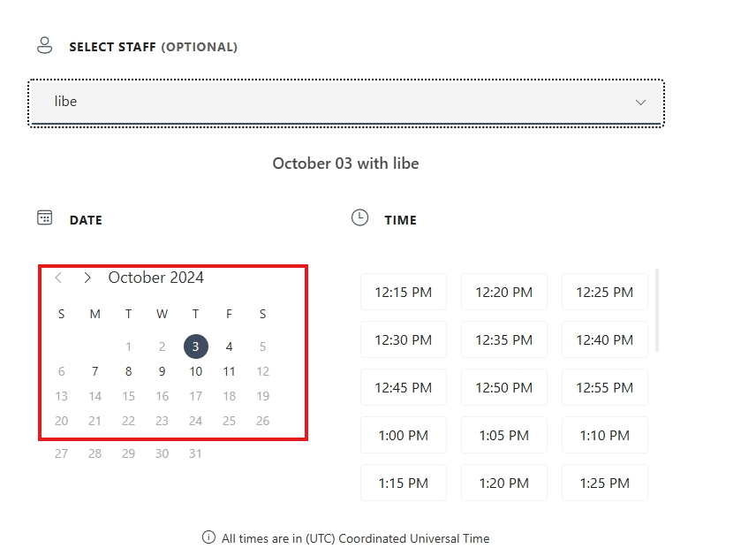Select October 3 on the calendar
This screenshot has height=556, width=756.
coord(196,347)
